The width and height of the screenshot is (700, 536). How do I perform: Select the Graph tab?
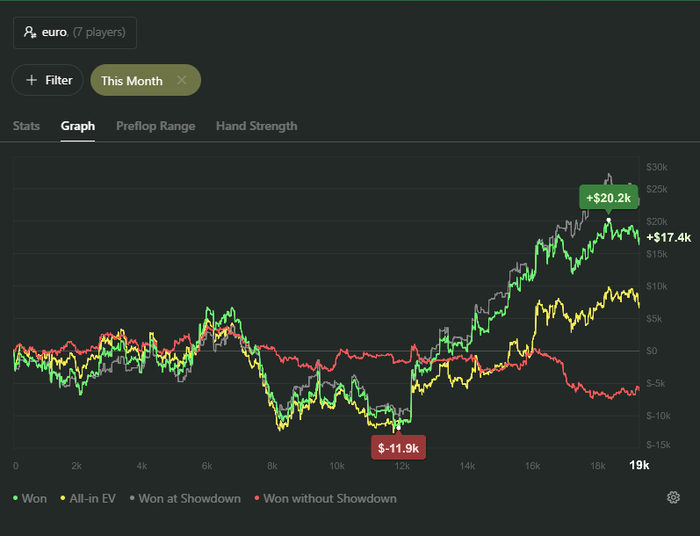(x=78, y=126)
